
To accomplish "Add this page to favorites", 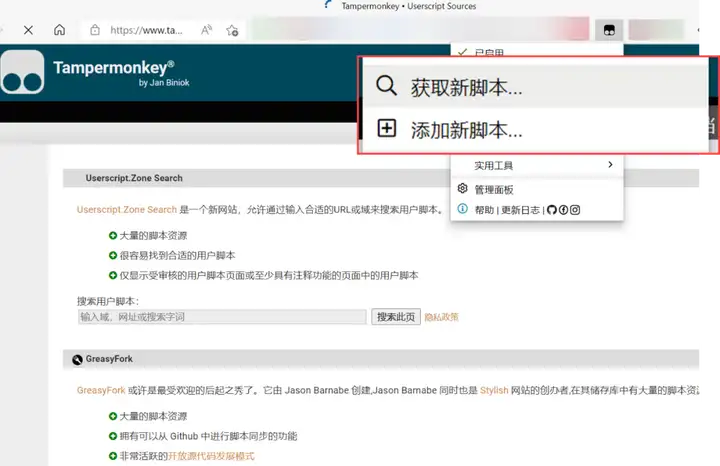I will [x=232, y=30].
